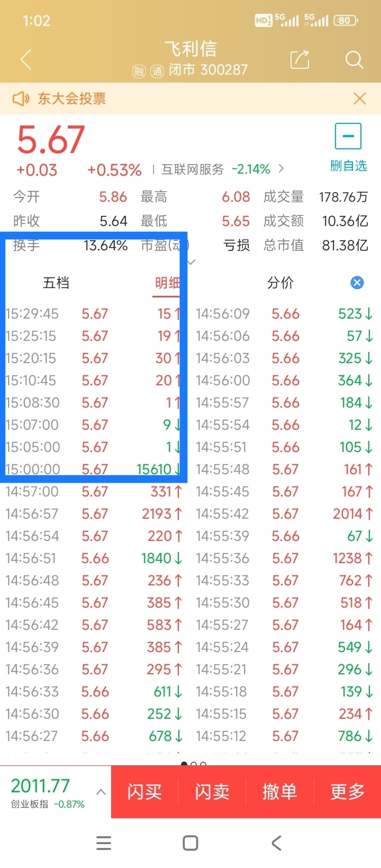
Task: Open search with magnifier icon
Action: 354,60
